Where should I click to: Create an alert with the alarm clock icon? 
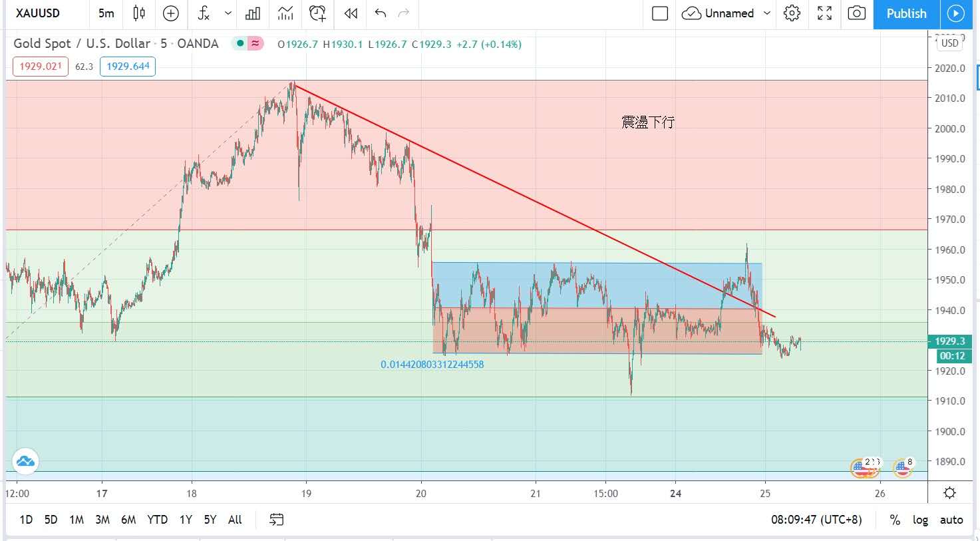tap(318, 13)
